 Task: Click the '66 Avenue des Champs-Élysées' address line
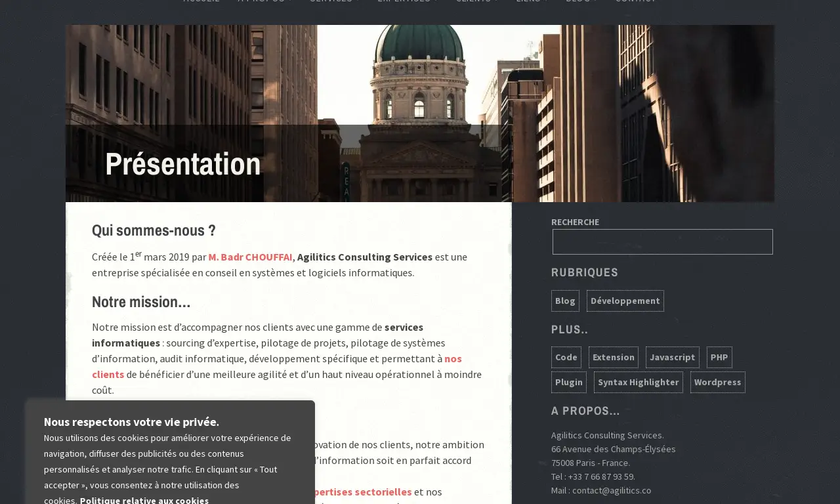point(613,449)
